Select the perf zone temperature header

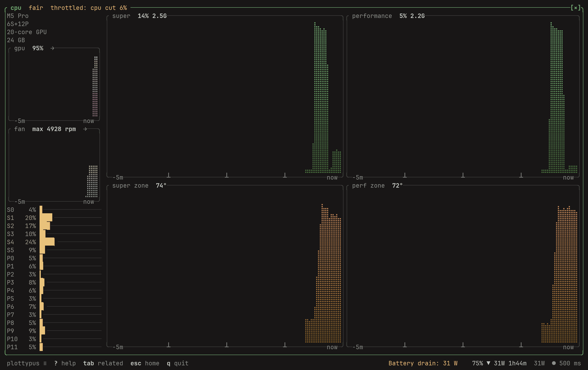(x=377, y=186)
